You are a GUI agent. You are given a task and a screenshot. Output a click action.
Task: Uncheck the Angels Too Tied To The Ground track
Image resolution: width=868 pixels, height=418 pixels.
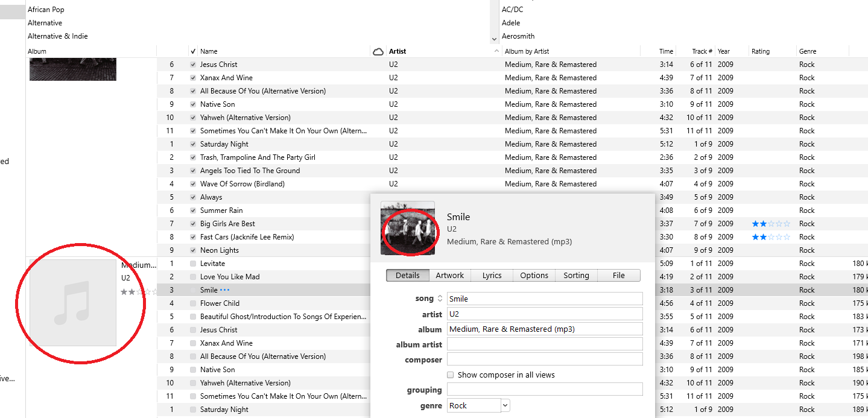coord(193,171)
